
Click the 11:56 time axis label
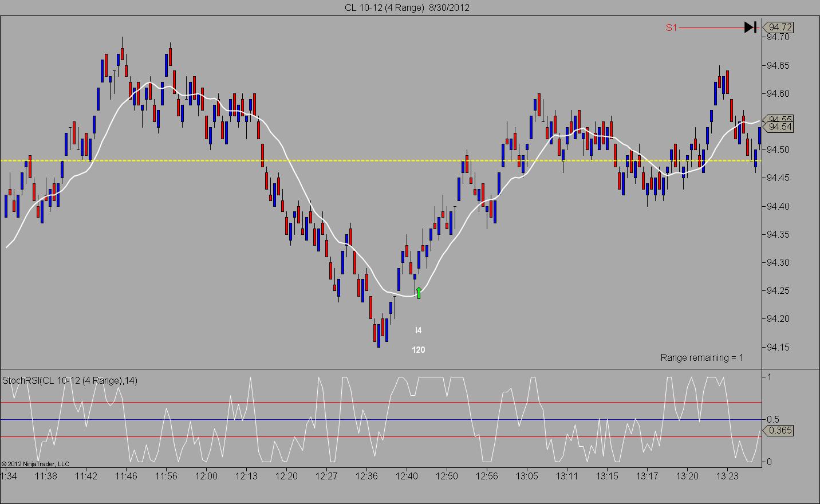pyautogui.click(x=166, y=476)
